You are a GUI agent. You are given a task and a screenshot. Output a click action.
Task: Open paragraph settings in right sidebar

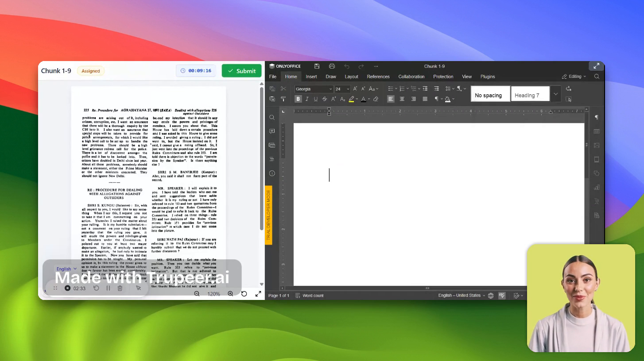pyautogui.click(x=597, y=117)
